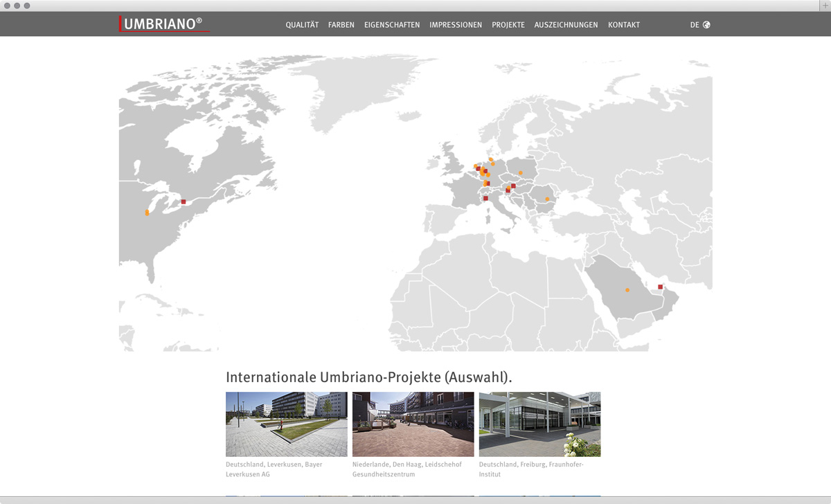Navigate to Auszeichnungen
The height and width of the screenshot is (504, 831).
tap(566, 25)
